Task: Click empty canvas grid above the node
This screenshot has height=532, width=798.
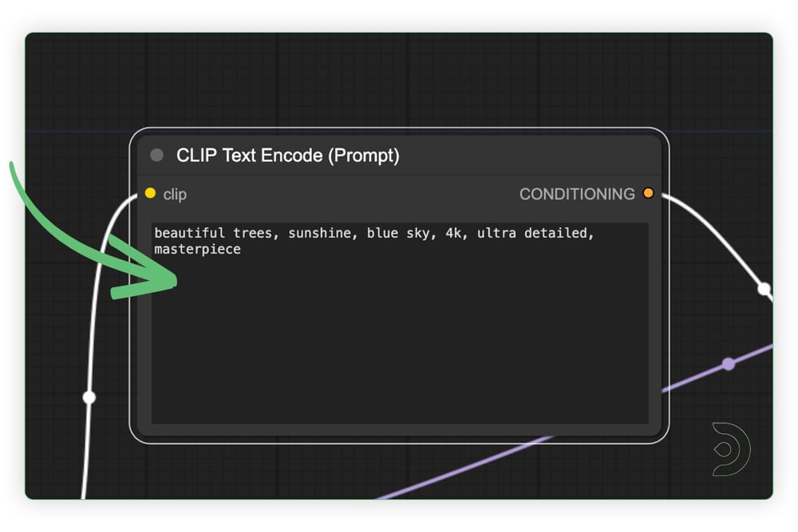Action: click(x=399, y=80)
